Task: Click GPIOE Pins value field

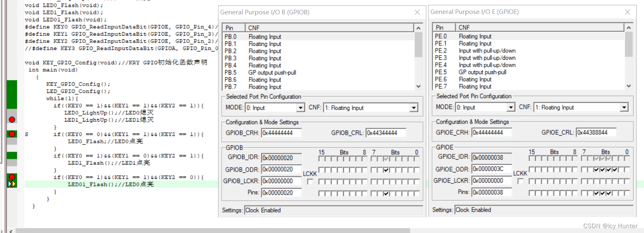Action: click(x=492, y=192)
